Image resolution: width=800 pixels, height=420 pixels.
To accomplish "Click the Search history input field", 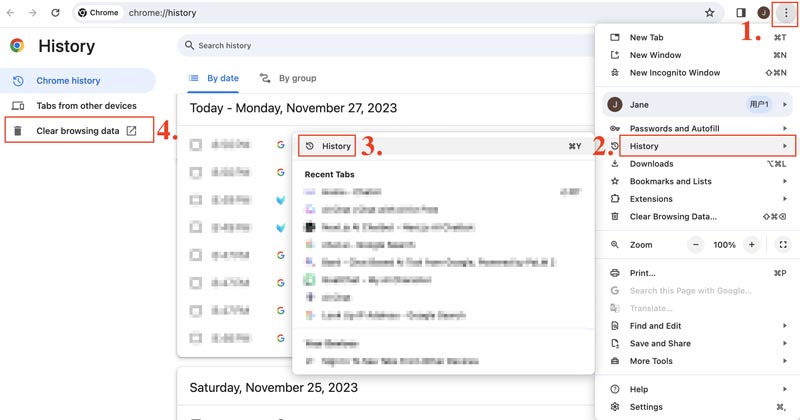I will click(380, 46).
